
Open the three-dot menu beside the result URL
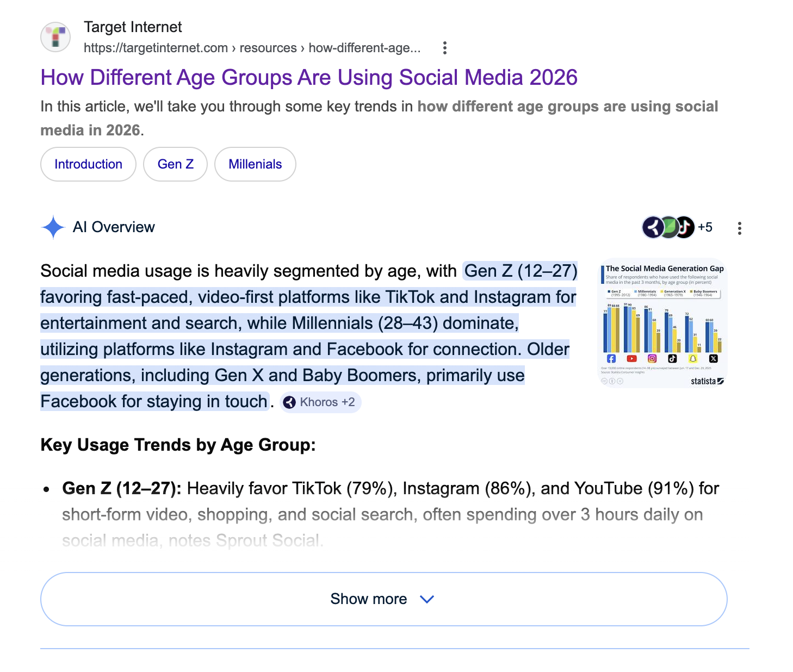(444, 48)
